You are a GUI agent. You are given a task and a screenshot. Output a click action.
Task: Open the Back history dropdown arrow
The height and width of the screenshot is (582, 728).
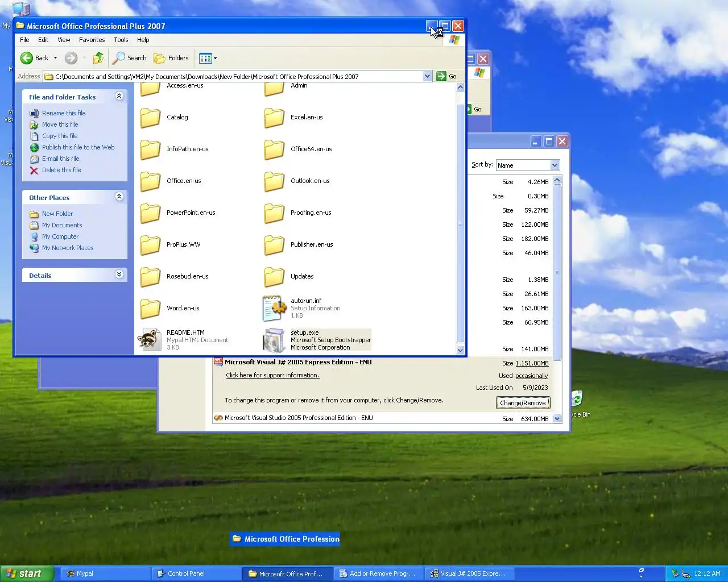(x=55, y=58)
